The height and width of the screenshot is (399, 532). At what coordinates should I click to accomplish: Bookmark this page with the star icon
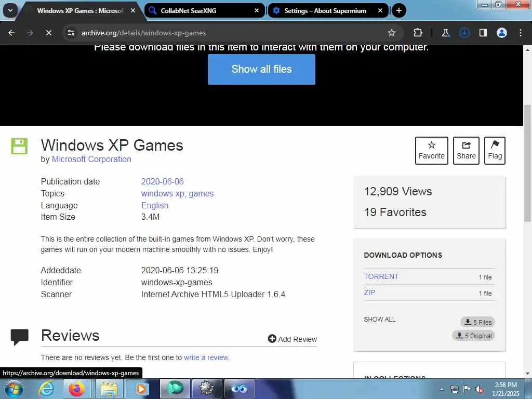point(392,33)
